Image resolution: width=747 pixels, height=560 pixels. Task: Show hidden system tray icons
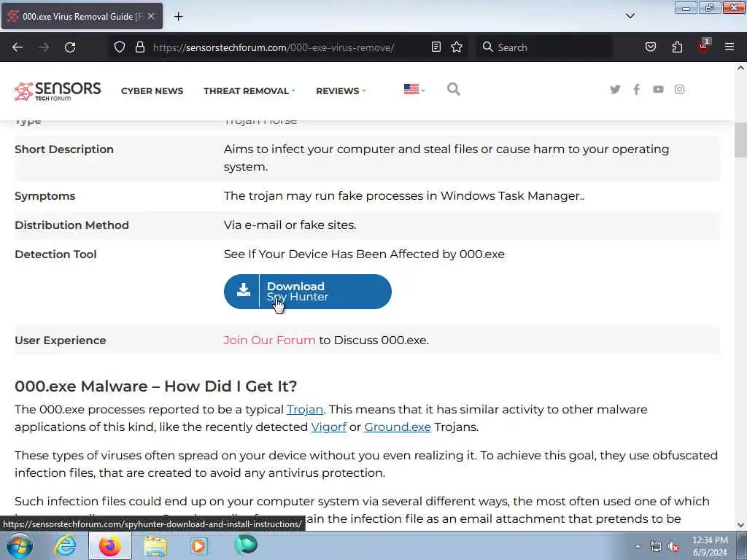pyautogui.click(x=638, y=546)
